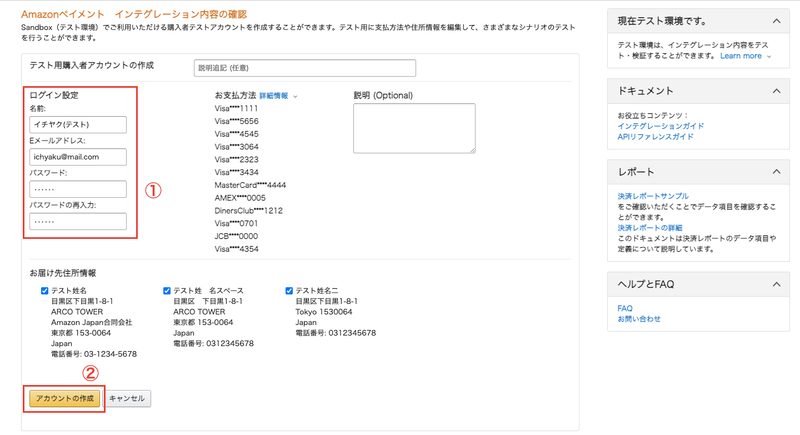Open the 決済レポートの詳細 link

649,228
